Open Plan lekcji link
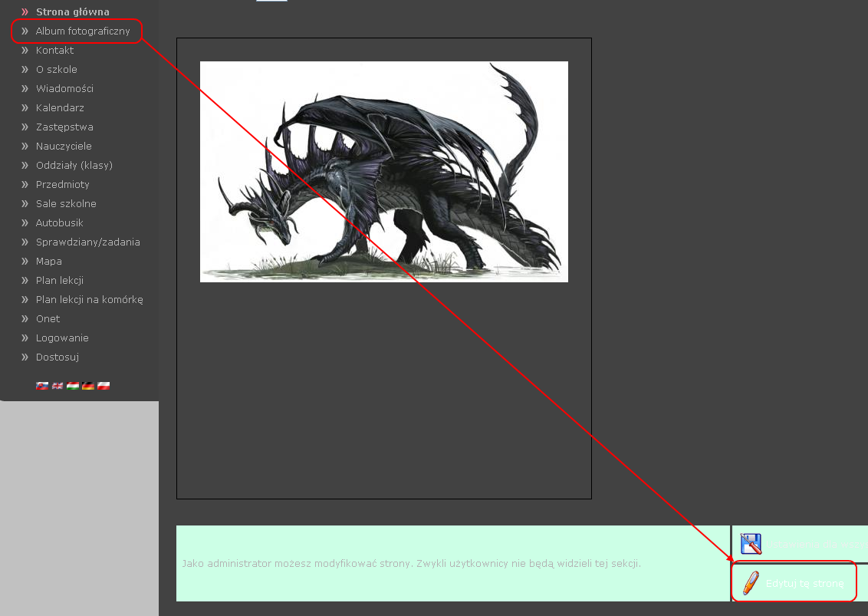This screenshot has height=616, width=868. pyautogui.click(x=60, y=280)
